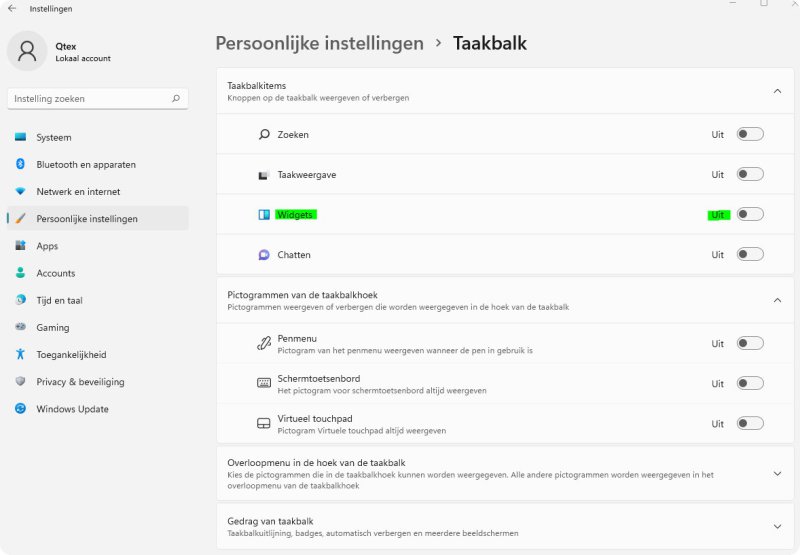The image size is (800, 555).
Task: Click the back arrow icon next to Instellingen
Action: pyautogui.click(x=12, y=8)
